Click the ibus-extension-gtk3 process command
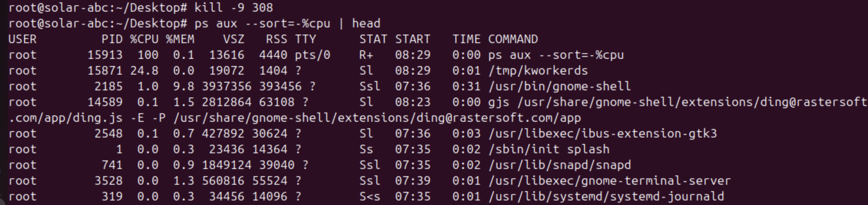Screen dimensions: 868x205 point(602,133)
